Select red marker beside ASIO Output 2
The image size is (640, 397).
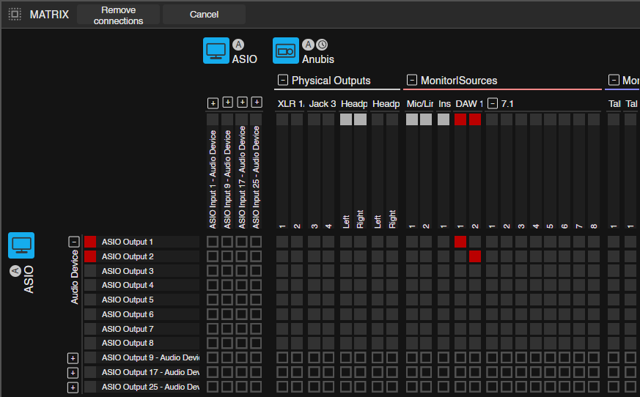point(90,256)
